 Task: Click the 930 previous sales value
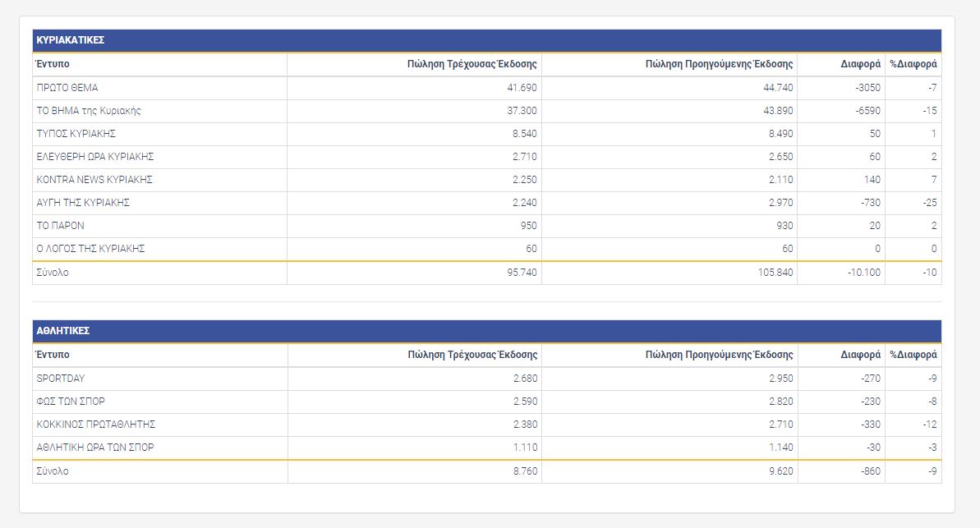point(785,226)
